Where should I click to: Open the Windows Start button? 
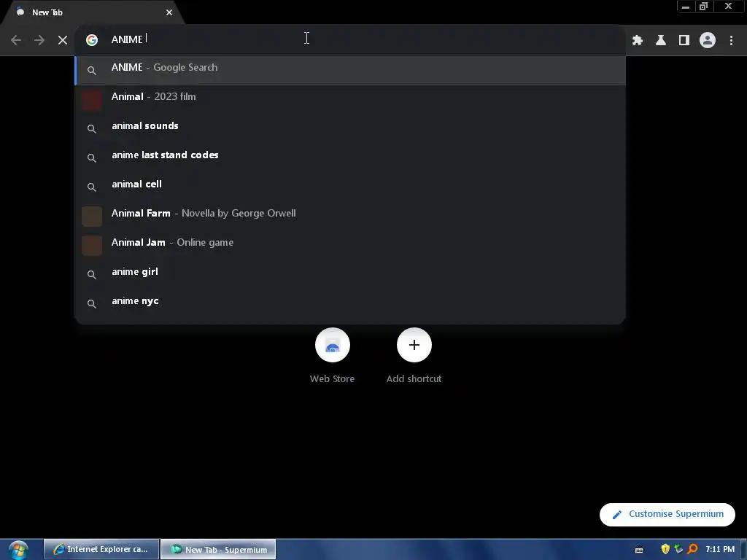(x=18, y=550)
